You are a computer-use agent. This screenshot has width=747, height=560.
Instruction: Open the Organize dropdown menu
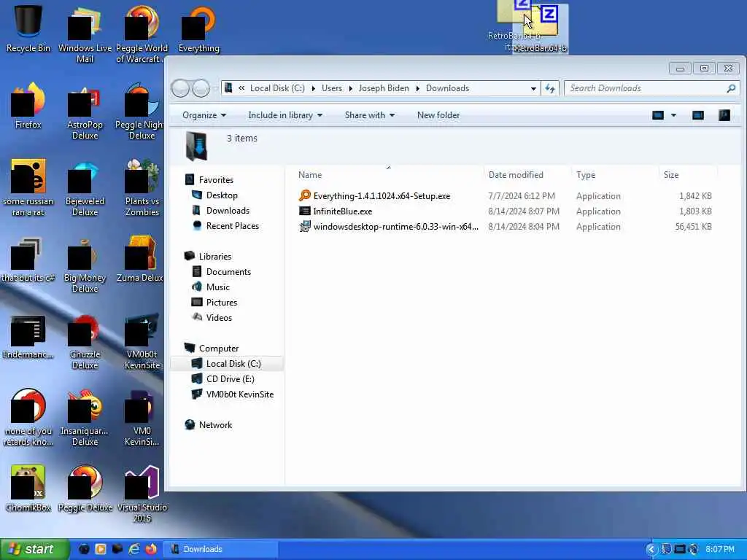click(204, 115)
